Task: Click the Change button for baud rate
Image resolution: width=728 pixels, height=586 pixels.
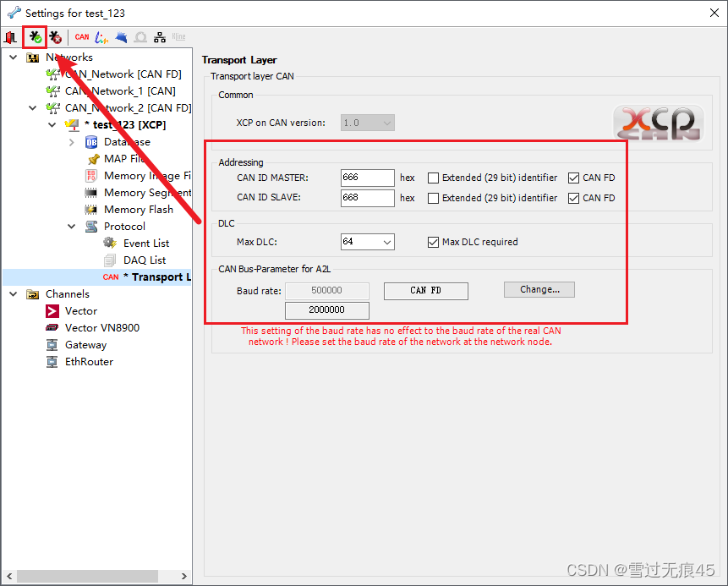Action: coord(539,289)
